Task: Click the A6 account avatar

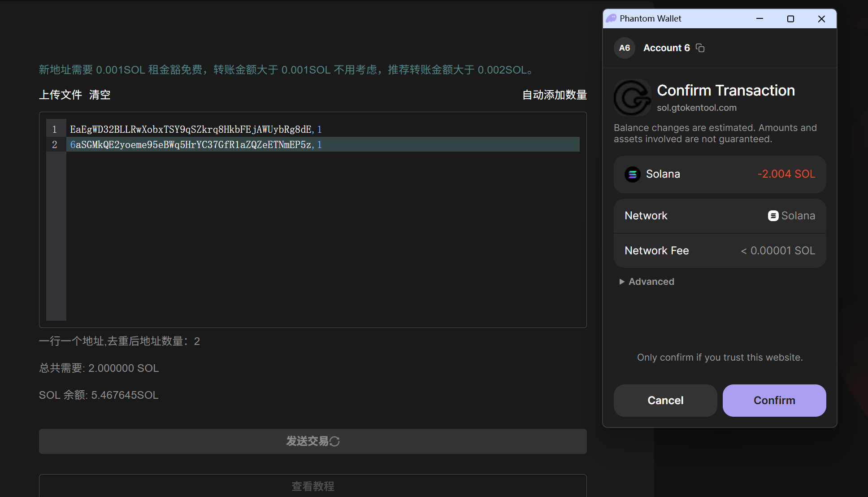Action: (625, 48)
